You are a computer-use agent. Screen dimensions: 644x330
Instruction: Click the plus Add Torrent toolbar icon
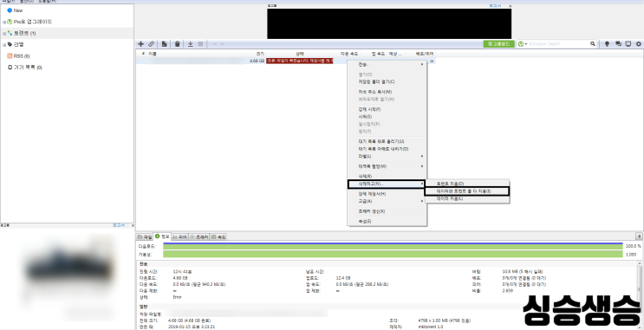[141, 44]
